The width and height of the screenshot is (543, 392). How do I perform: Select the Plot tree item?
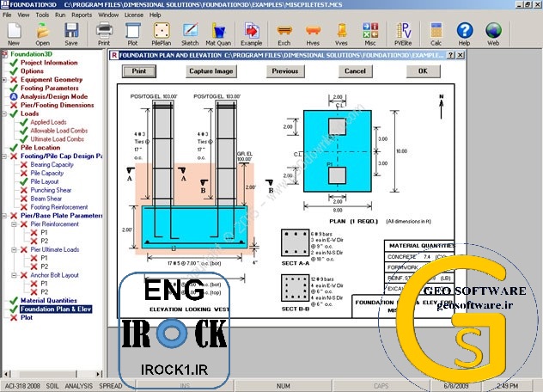click(27, 317)
